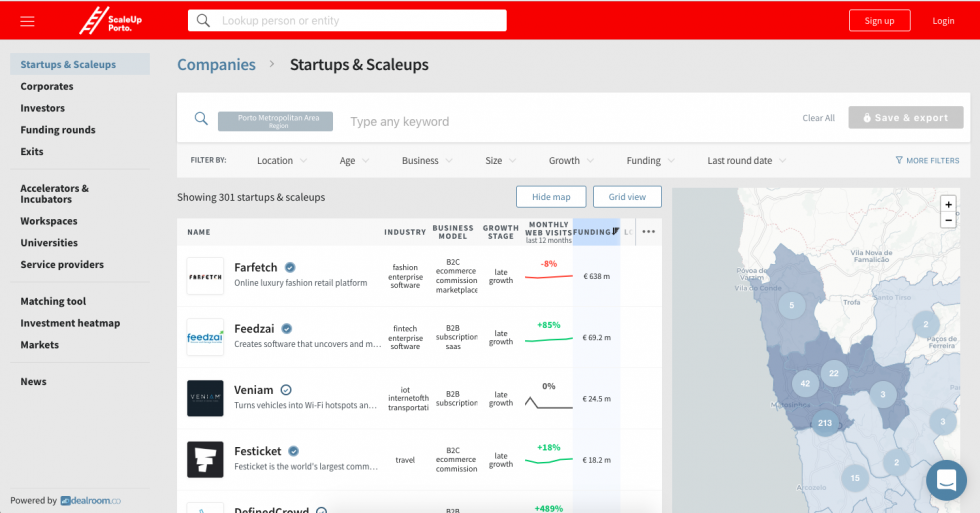Expand the Last round date dropdown

coord(746,161)
